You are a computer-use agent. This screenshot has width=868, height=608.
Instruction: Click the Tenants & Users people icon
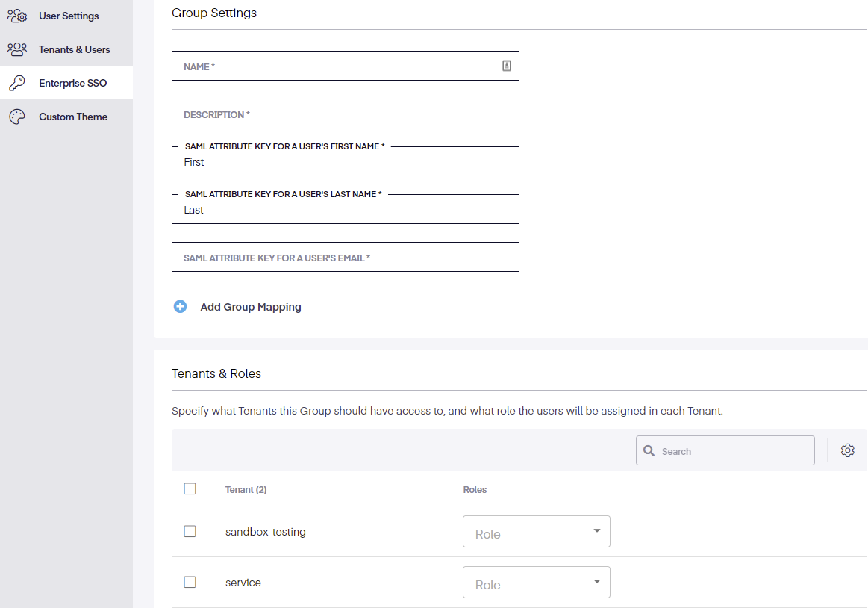[17, 49]
